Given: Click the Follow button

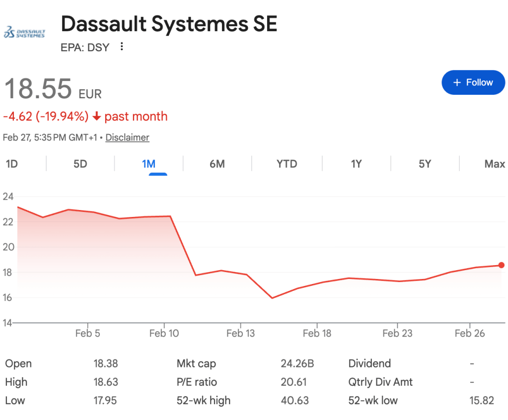Looking at the screenshot, I should click(x=473, y=82).
